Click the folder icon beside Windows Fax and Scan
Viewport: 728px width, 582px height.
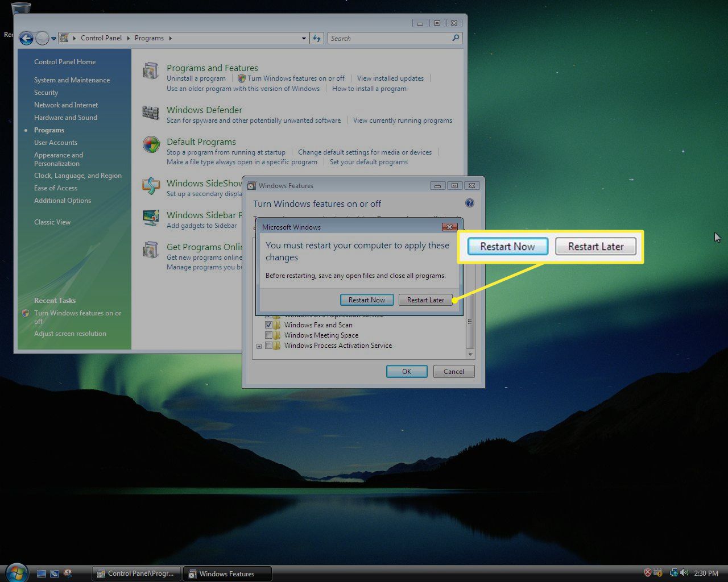point(278,325)
